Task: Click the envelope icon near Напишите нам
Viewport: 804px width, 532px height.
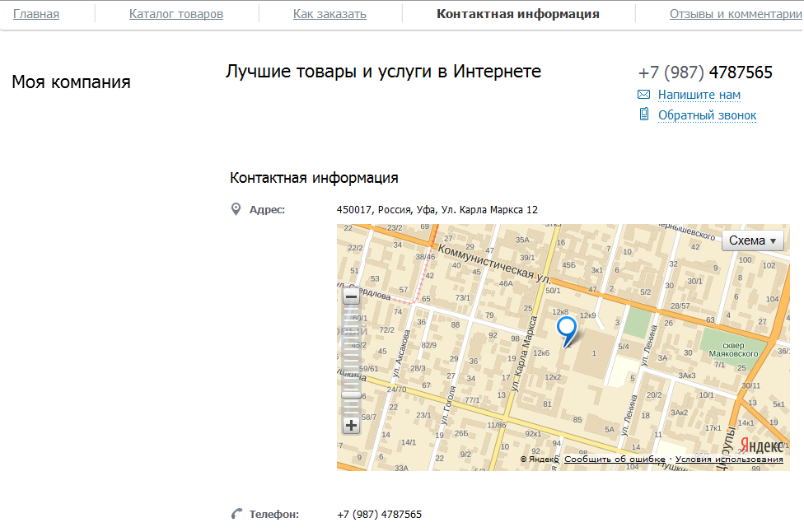Action: 644,95
